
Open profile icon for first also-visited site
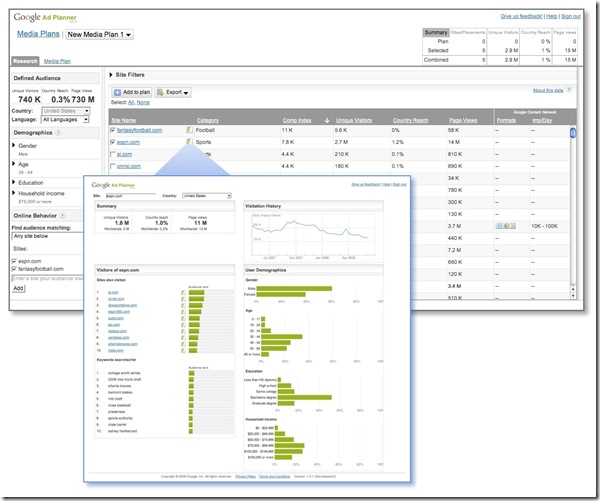pos(183,292)
